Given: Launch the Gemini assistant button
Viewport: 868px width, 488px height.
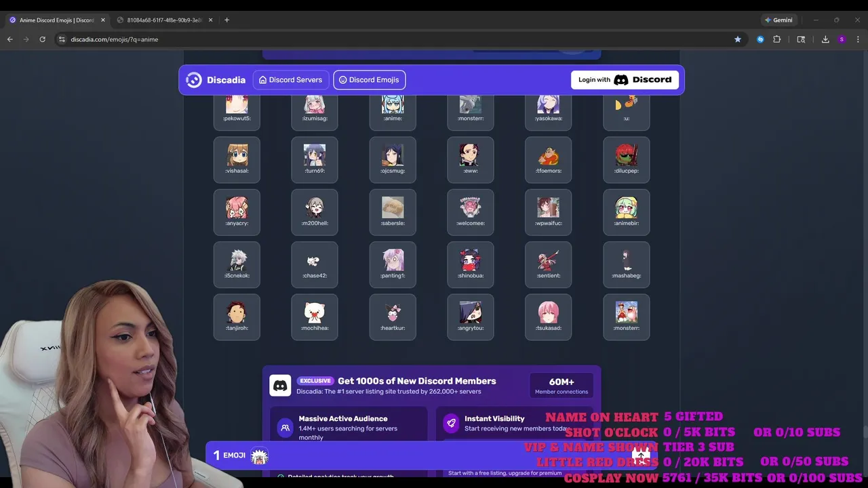Looking at the screenshot, I should click(778, 20).
